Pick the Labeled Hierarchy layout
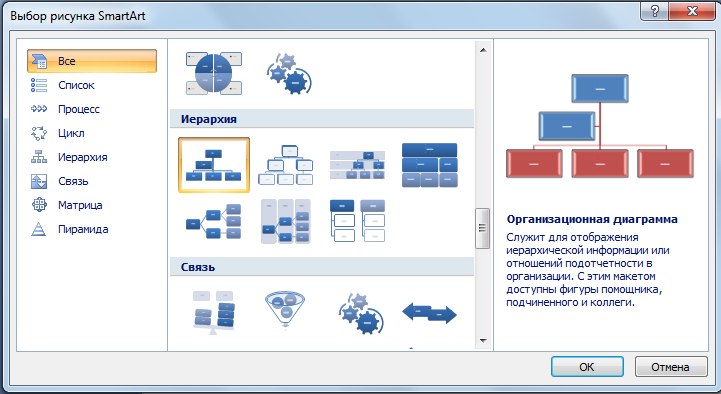This screenshot has height=394, width=721. click(x=357, y=165)
